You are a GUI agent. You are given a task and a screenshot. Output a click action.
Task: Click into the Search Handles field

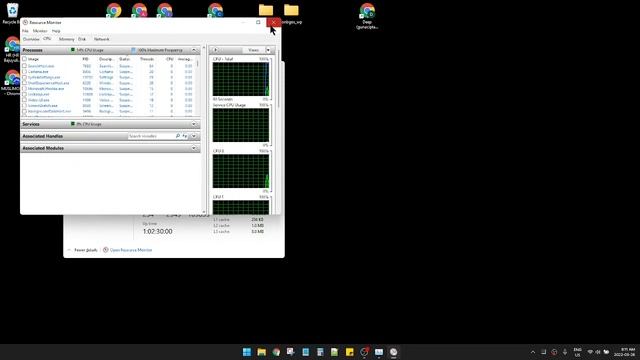151,136
